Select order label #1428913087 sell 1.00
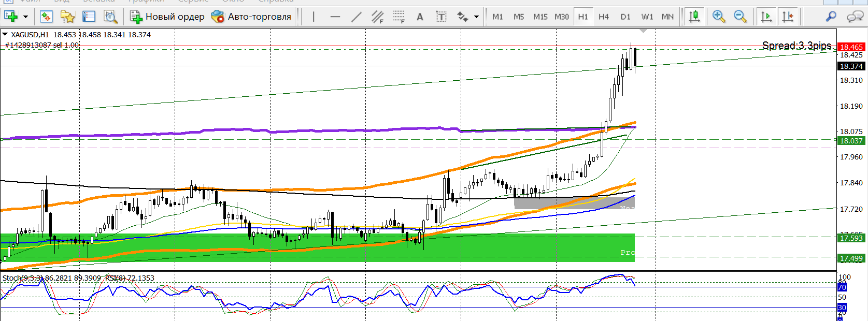Screen dimensions: 868x321 pyautogui.click(x=42, y=45)
